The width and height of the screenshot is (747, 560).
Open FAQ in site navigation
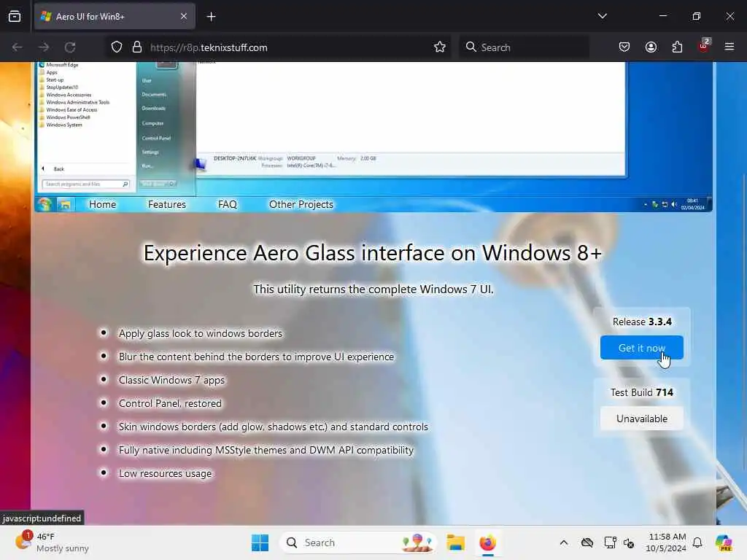(x=228, y=204)
